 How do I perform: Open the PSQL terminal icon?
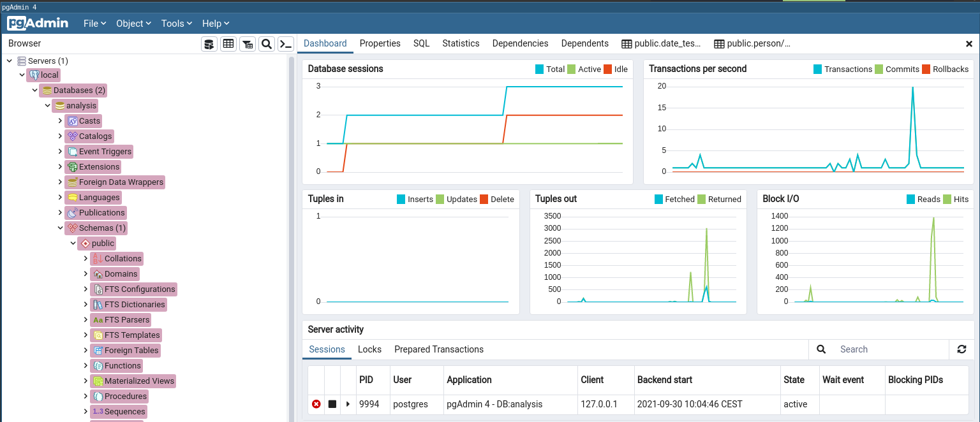pos(286,44)
